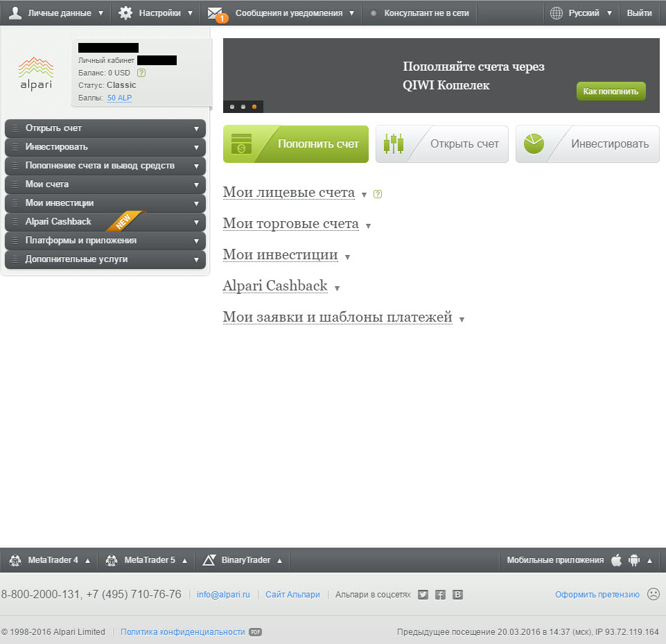Click help icon next to Мои лицевые счета
This screenshot has height=644, width=666.
(x=378, y=194)
